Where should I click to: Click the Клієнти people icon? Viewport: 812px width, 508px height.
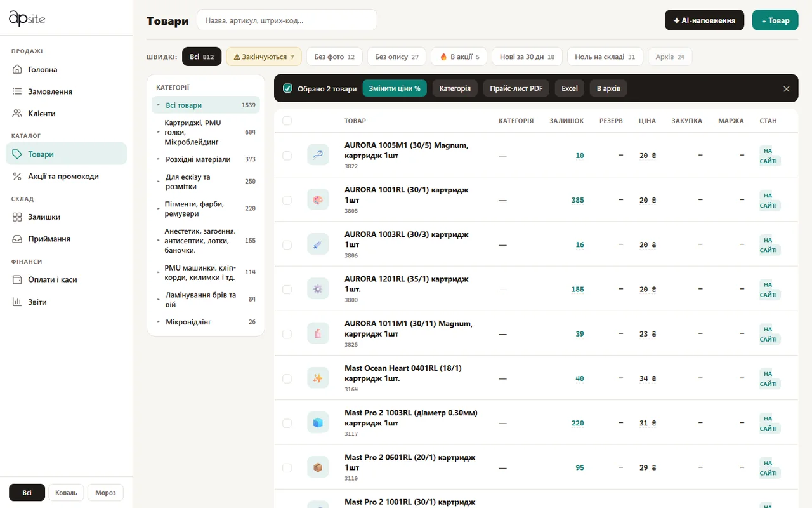click(x=17, y=114)
